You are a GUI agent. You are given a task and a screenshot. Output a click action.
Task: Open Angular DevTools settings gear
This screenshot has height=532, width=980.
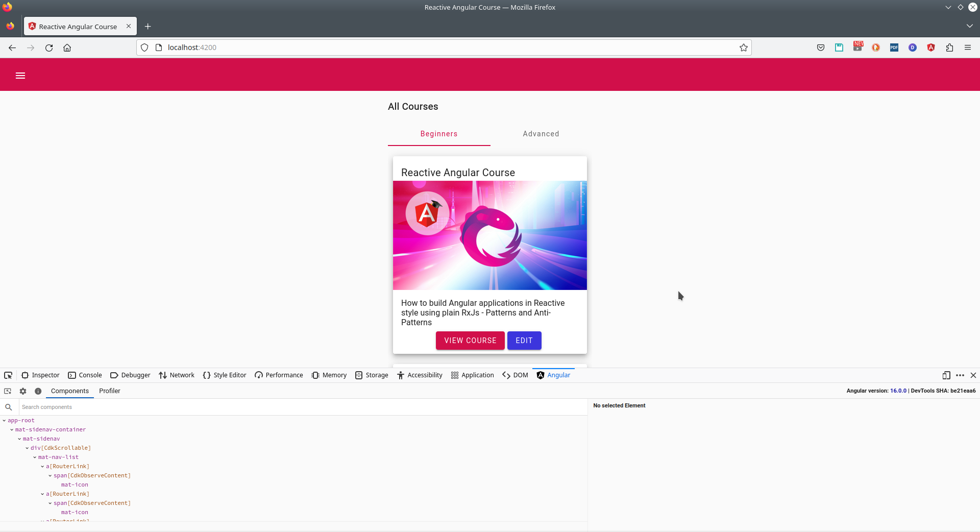tap(23, 391)
